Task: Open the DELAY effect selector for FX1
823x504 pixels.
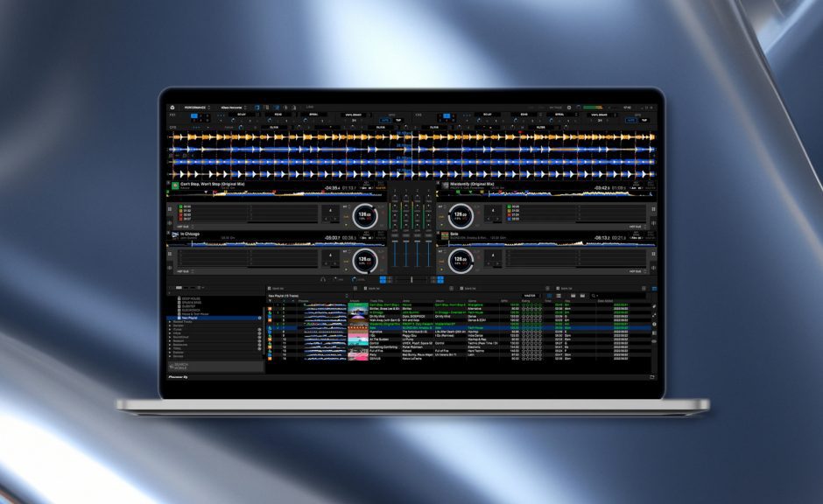Action: (240, 115)
